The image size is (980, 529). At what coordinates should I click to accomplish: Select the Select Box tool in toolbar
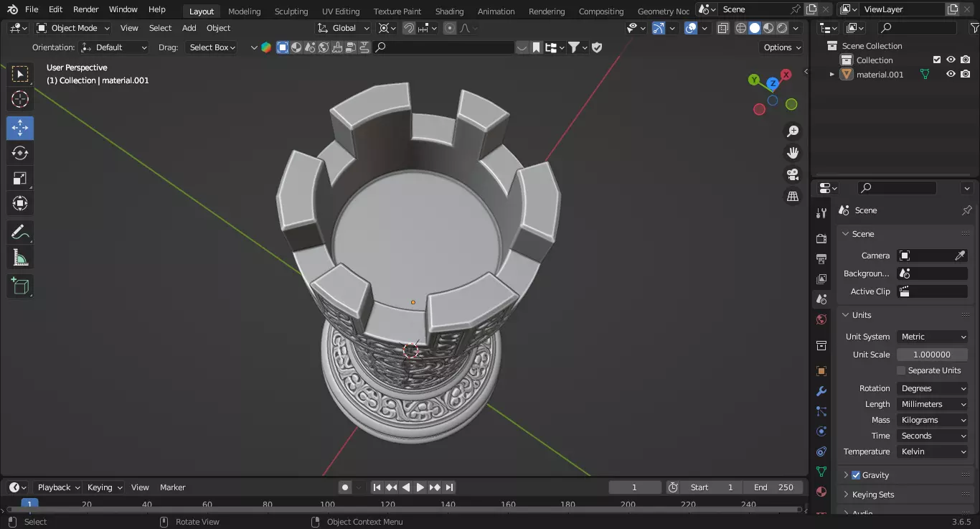[20, 74]
